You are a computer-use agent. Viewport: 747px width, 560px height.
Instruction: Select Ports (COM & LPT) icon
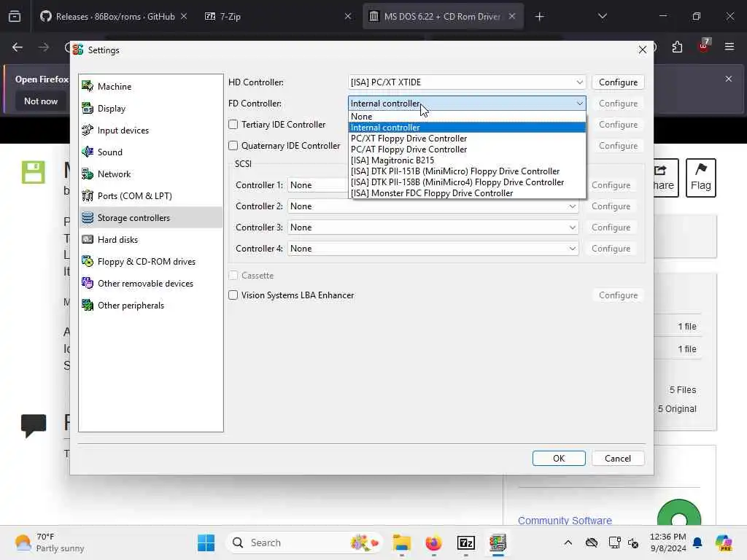pos(88,195)
